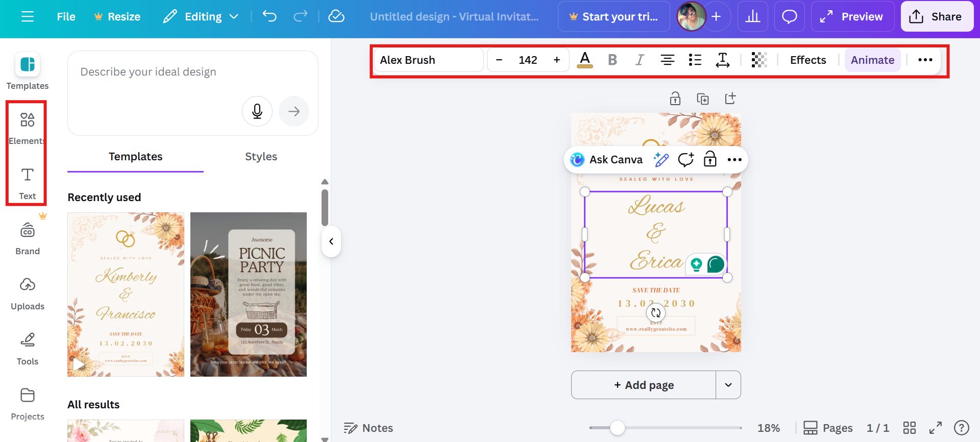Add a comment to selected element
The height and width of the screenshot is (442, 980).
[685, 160]
